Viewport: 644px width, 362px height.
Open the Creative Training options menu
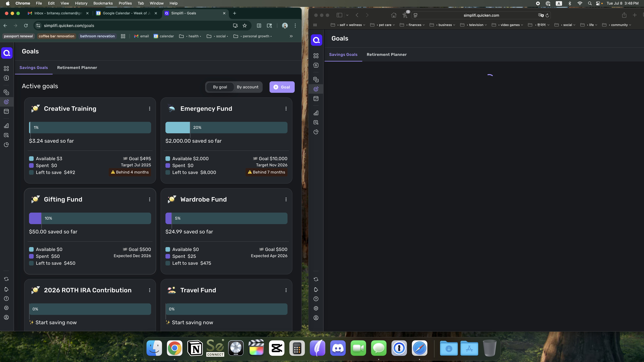(x=149, y=109)
